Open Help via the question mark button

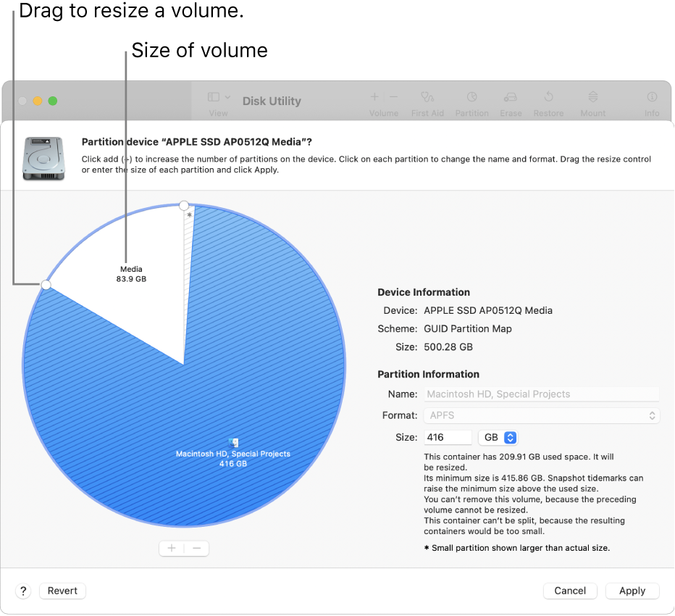coord(22,591)
